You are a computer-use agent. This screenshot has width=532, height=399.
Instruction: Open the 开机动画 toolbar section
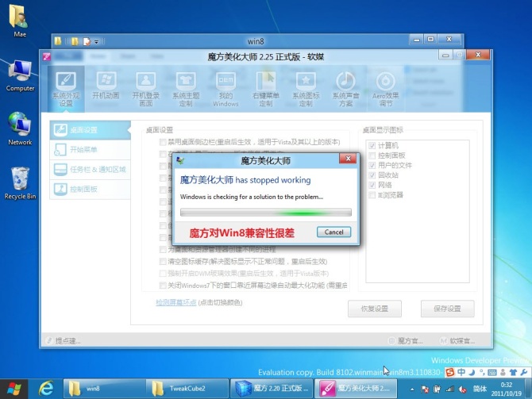coord(106,86)
